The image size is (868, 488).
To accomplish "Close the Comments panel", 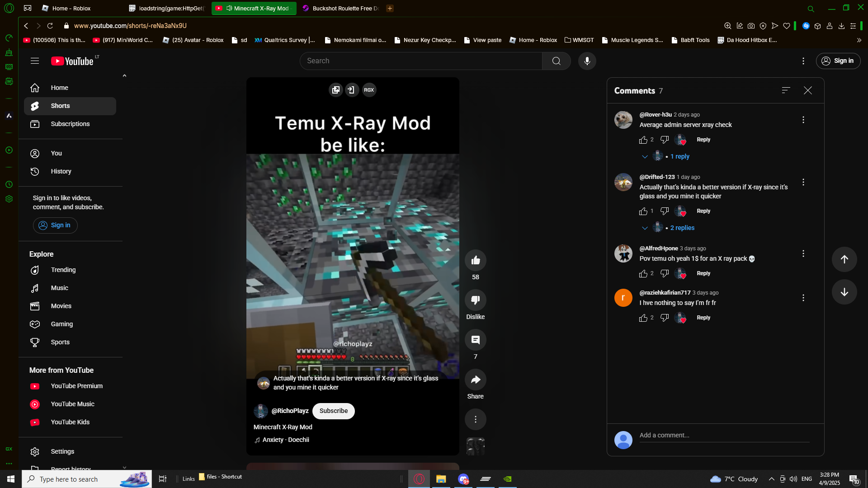I will (x=808, y=90).
